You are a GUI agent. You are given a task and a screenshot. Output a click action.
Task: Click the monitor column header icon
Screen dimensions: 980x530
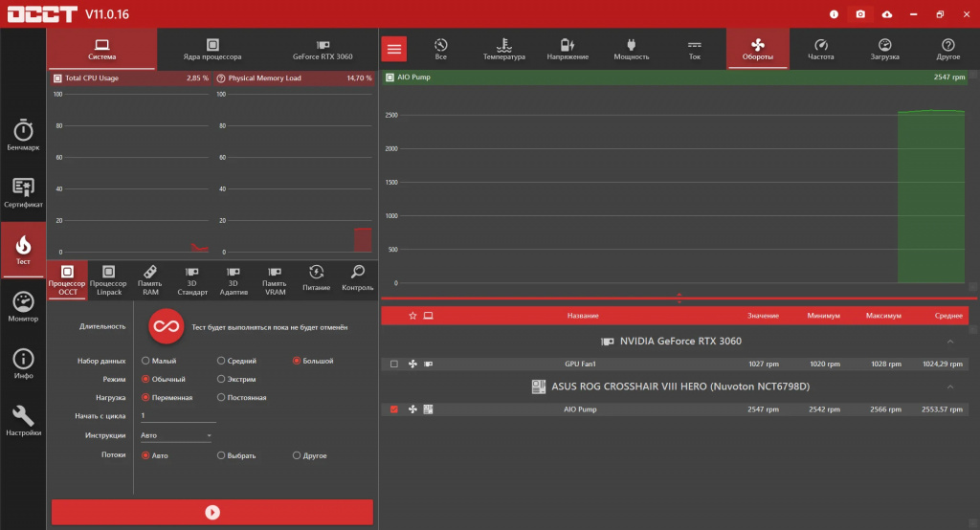click(x=428, y=316)
